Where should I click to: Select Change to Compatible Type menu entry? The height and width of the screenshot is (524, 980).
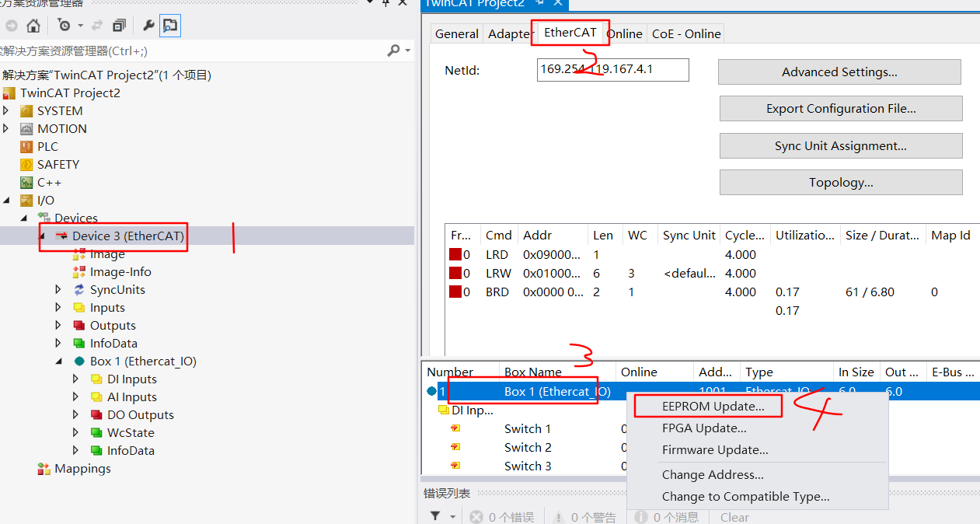[x=745, y=497]
